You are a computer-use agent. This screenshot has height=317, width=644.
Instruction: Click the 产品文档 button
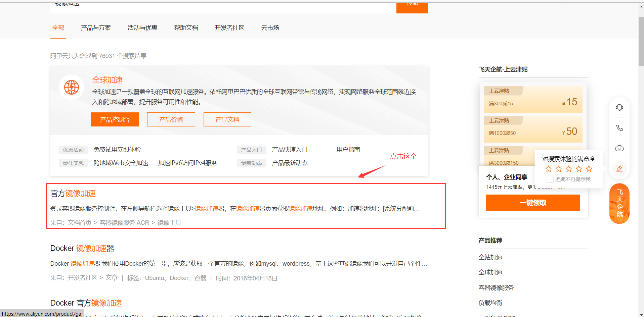tap(227, 119)
